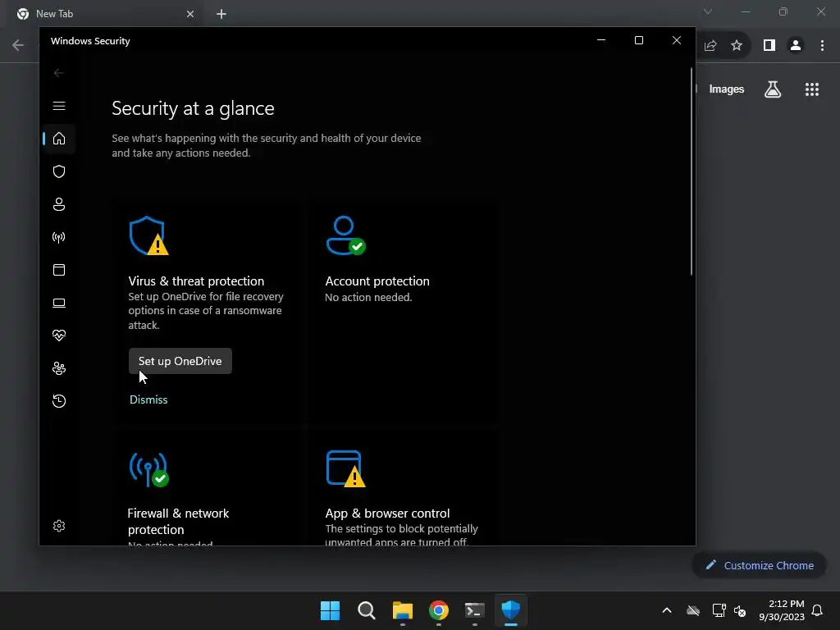Click the Windows Security vertical scrollbar
Viewport: 840px width, 630px height.
pyautogui.click(x=692, y=171)
